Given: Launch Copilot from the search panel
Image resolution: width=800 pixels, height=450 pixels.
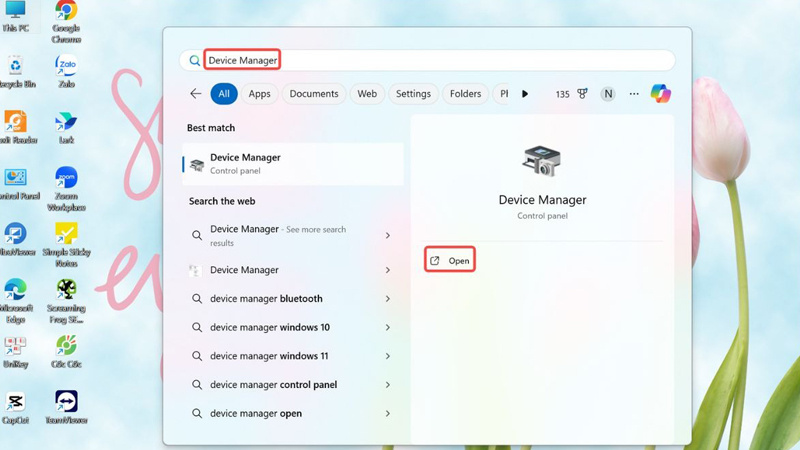Looking at the screenshot, I should point(661,93).
